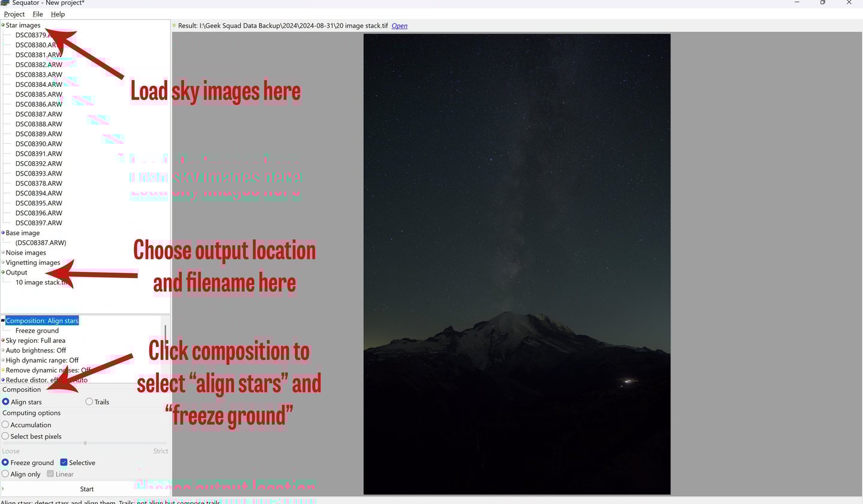Image resolution: width=863 pixels, height=504 pixels.
Task: Select the Base image tree label
Action: [x=23, y=233]
